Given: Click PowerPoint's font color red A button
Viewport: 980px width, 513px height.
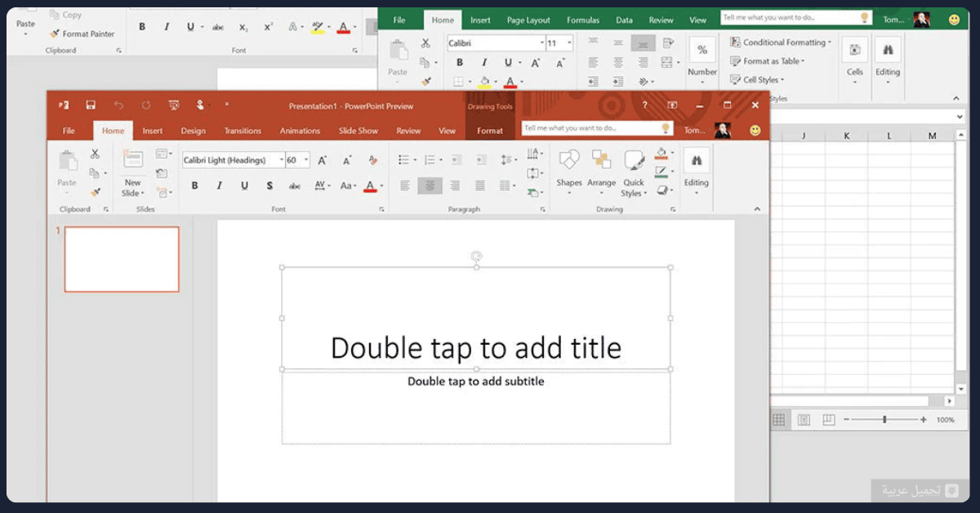Looking at the screenshot, I should pyautogui.click(x=371, y=186).
